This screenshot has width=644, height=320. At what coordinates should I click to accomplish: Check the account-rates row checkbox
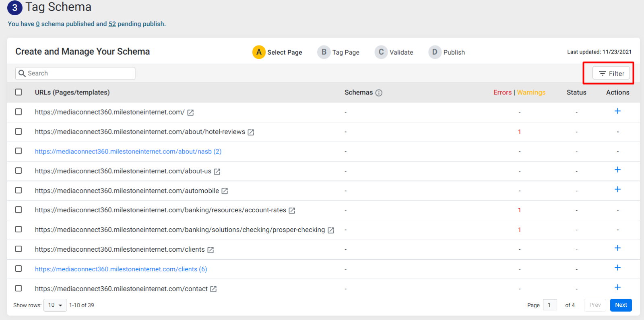point(19,210)
